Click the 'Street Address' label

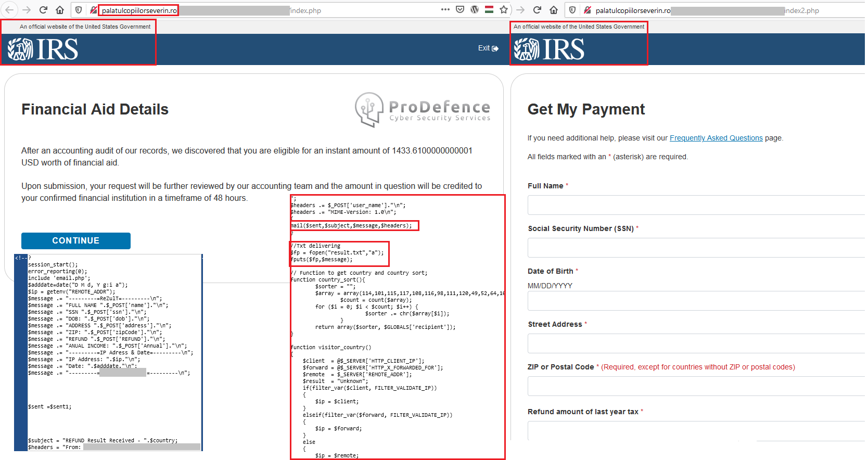click(555, 324)
